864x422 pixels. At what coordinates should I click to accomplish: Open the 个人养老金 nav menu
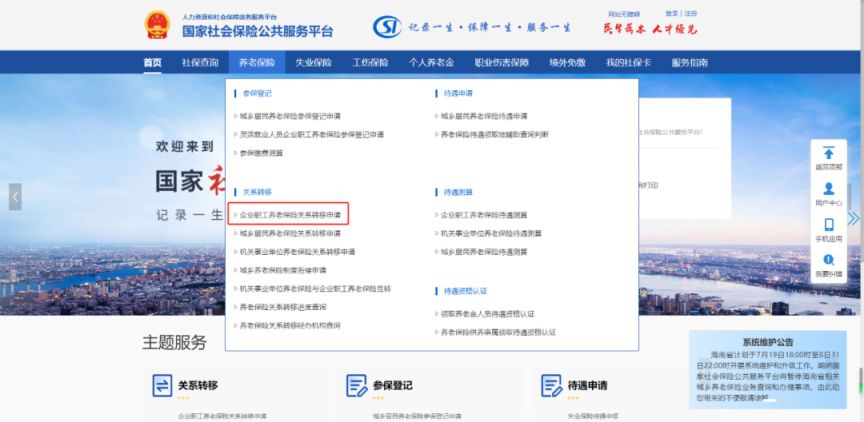431,63
